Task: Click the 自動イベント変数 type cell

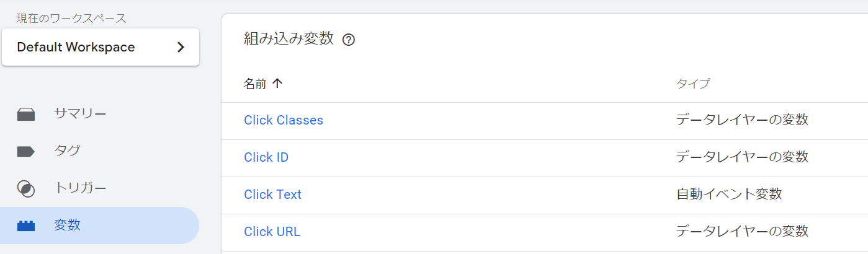Action: pyautogui.click(x=728, y=195)
